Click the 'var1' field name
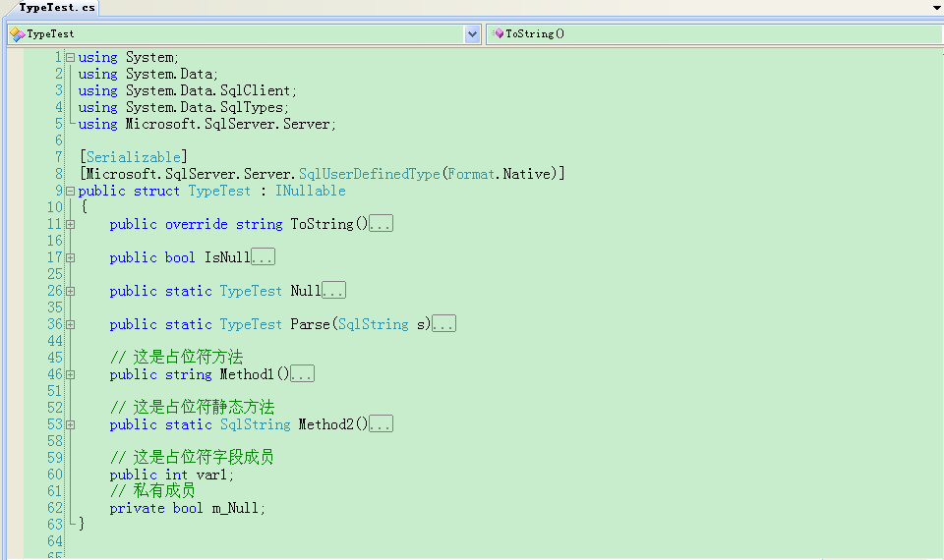 pos(212,476)
